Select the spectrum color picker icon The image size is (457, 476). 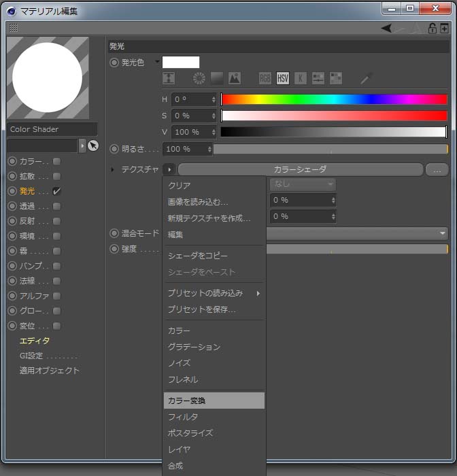(217, 78)
